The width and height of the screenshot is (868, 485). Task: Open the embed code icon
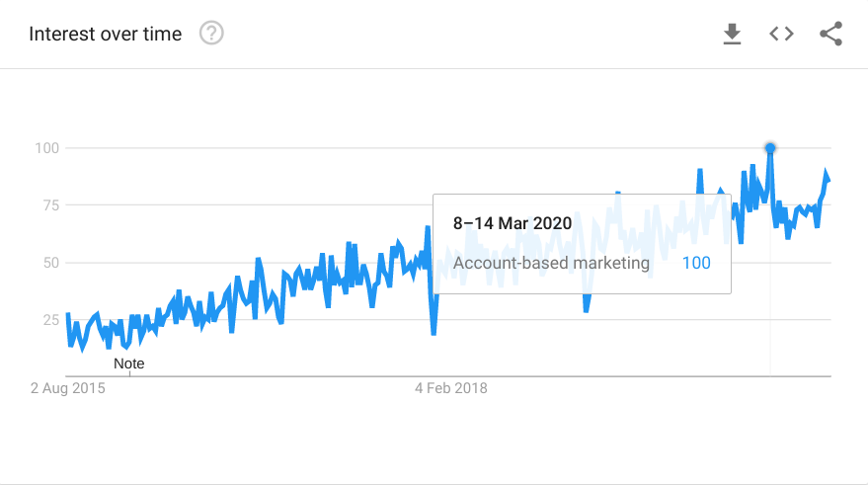[781, 34]
